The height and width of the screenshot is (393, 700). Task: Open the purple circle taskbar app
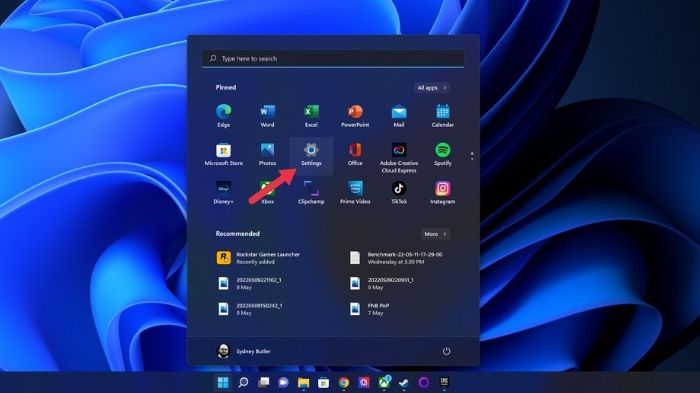(x=424, y=382)
